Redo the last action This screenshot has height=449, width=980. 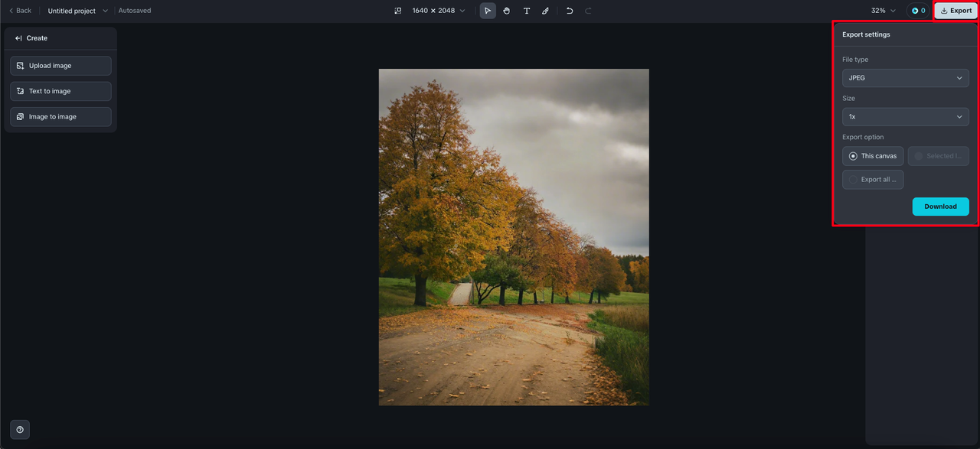click(x=588, y=11)
